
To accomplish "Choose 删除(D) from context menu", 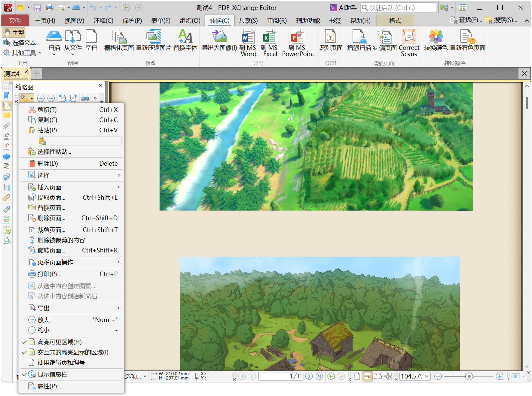I will point(71,163).
